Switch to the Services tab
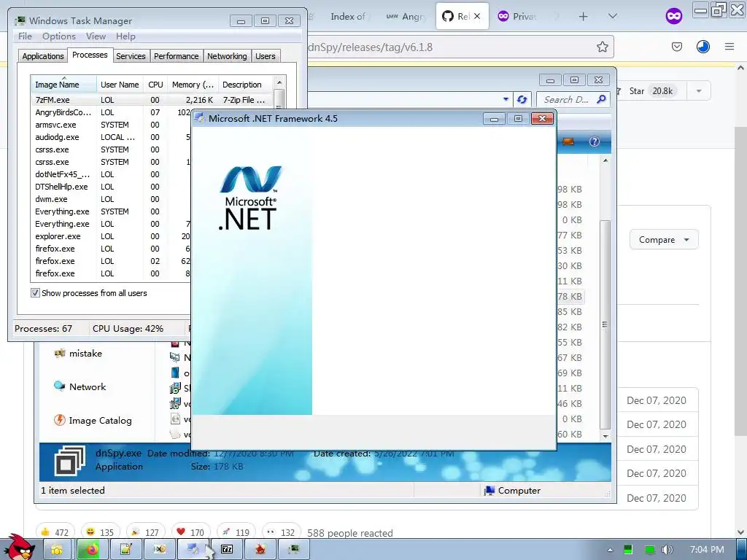This screenshot has height=560, width=747. point(131,56)
